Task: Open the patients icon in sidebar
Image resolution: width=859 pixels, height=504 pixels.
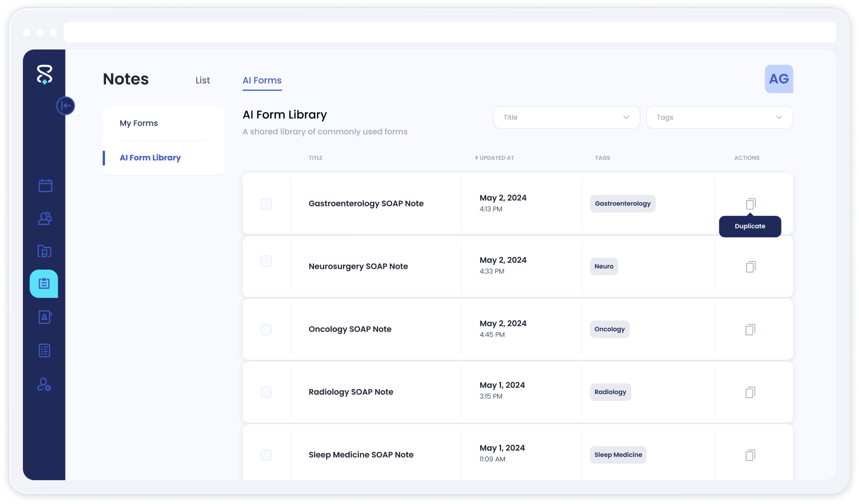Action: click(45, 219)
